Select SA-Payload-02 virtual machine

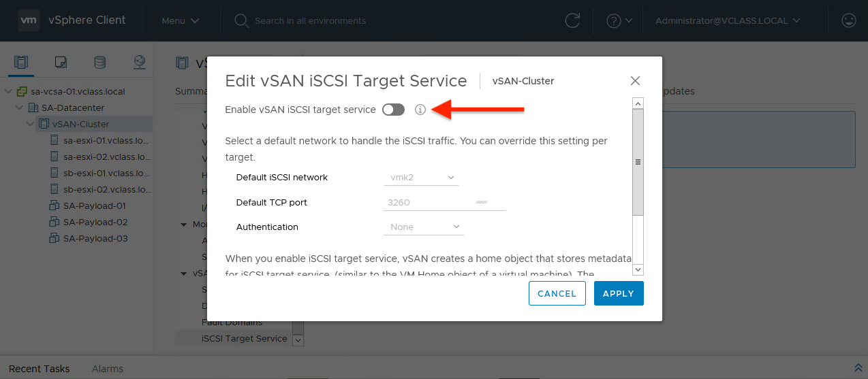[95, 222]
